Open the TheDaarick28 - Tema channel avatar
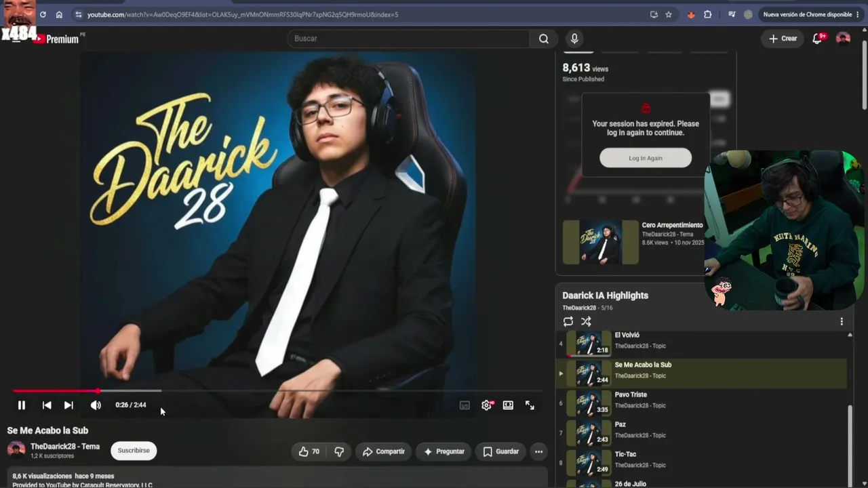 coord(16,450)
